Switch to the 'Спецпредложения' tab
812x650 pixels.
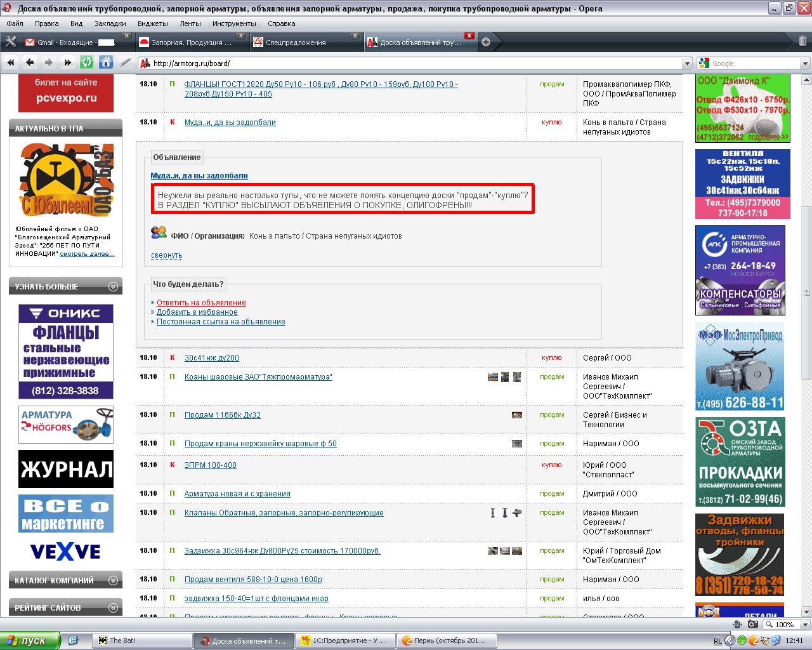coord(295,43)
